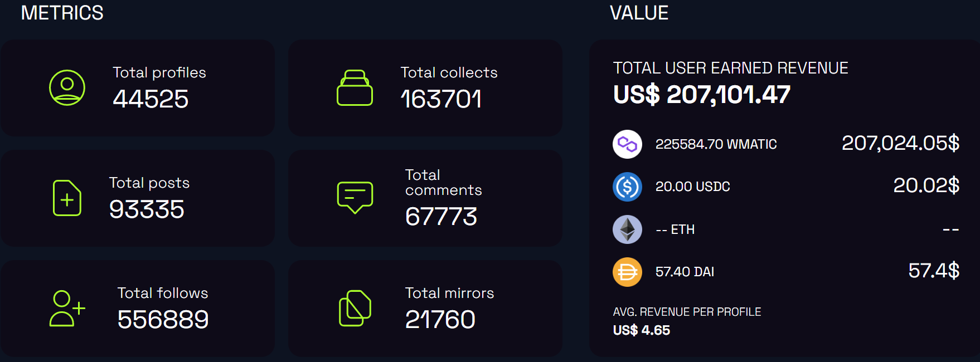The width and height of the screenshot is (980, 362).
Task: Click the Total collects count 163701
Action: coord(441,99)
